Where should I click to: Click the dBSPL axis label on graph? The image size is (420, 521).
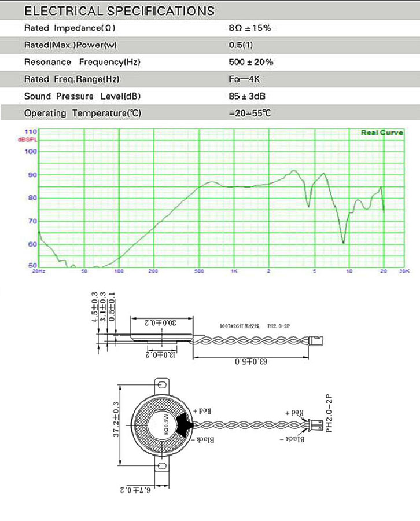tap(27, 140)
